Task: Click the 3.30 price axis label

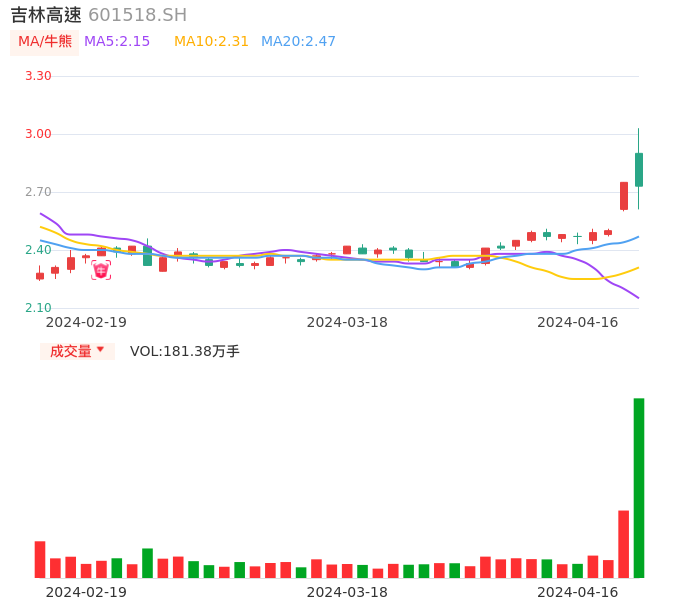Action: (38, 76)
